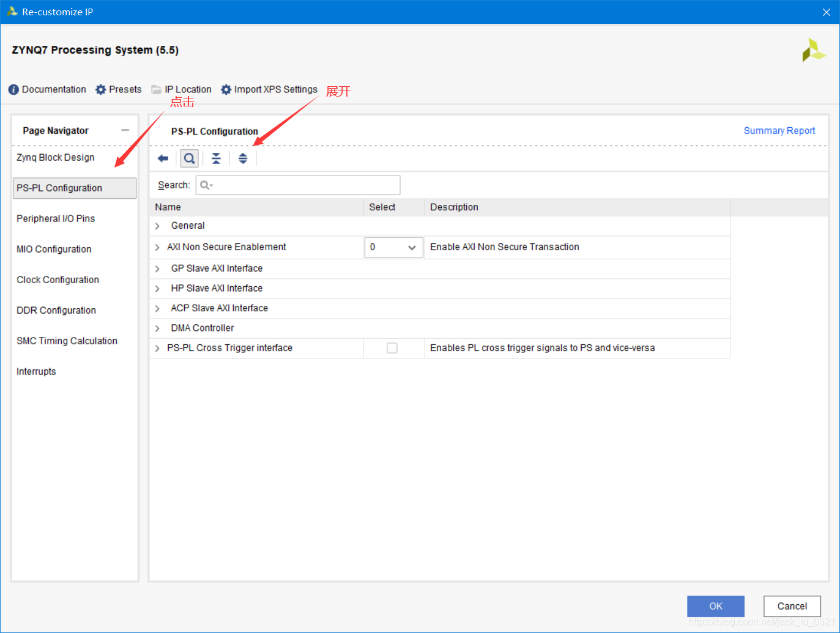840x633 pixels.
Task: Select the PS-PL Configuration page
Action: [75, 188]
